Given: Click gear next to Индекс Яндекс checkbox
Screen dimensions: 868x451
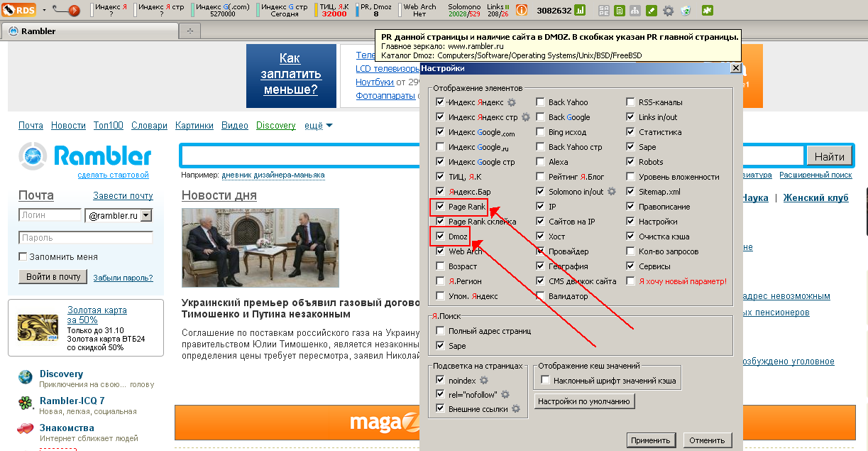Looking at the screenshot, I should coord(511,102).
